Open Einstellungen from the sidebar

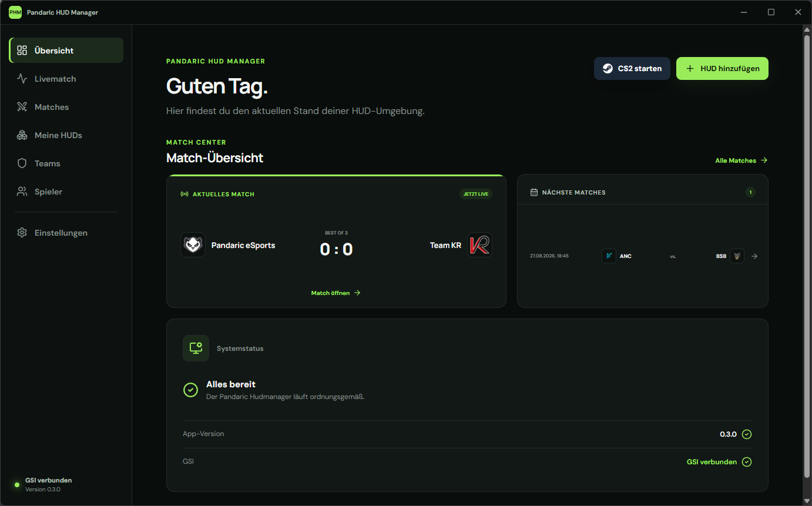(x=66, y=233)
